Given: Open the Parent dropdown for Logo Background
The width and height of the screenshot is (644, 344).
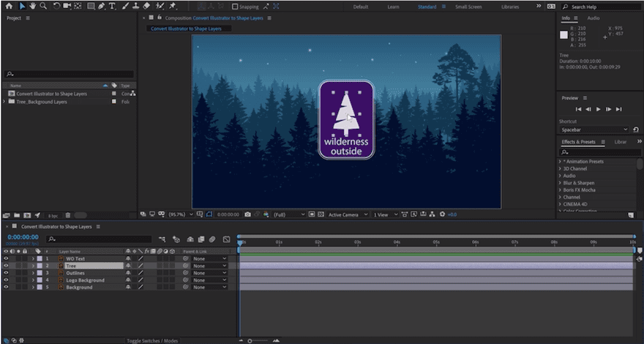Looking at the screenshot, I should click(x=210, y=280).
